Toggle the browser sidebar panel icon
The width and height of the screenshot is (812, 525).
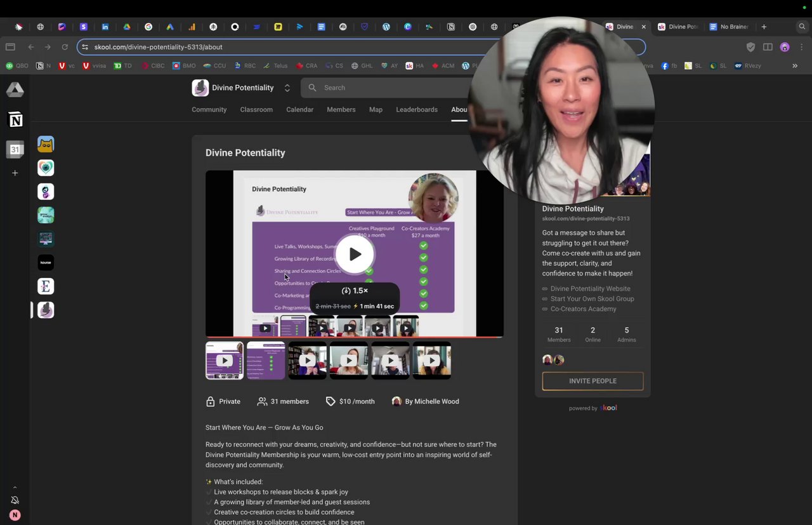click(x=10, y=47)
